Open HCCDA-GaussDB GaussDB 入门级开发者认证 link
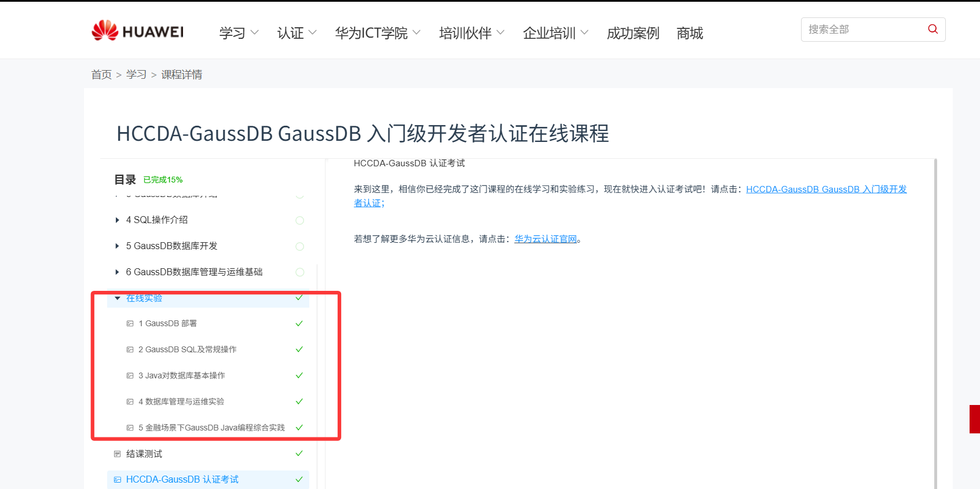Image resolution: width=980 pixels, height=489 pixels. coord(827,189)
